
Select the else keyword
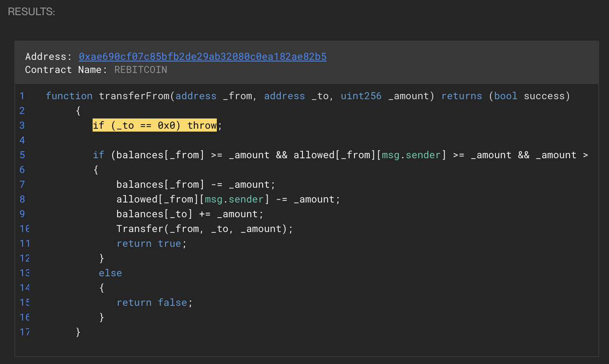point(110,273)
